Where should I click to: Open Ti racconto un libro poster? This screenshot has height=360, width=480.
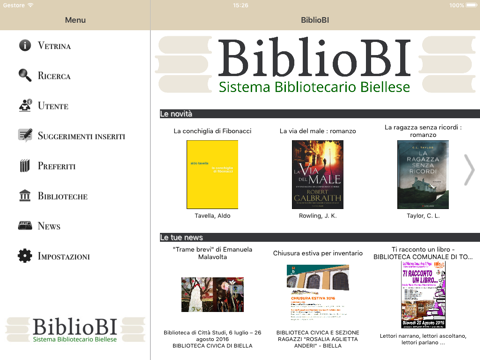coord(423,295)
